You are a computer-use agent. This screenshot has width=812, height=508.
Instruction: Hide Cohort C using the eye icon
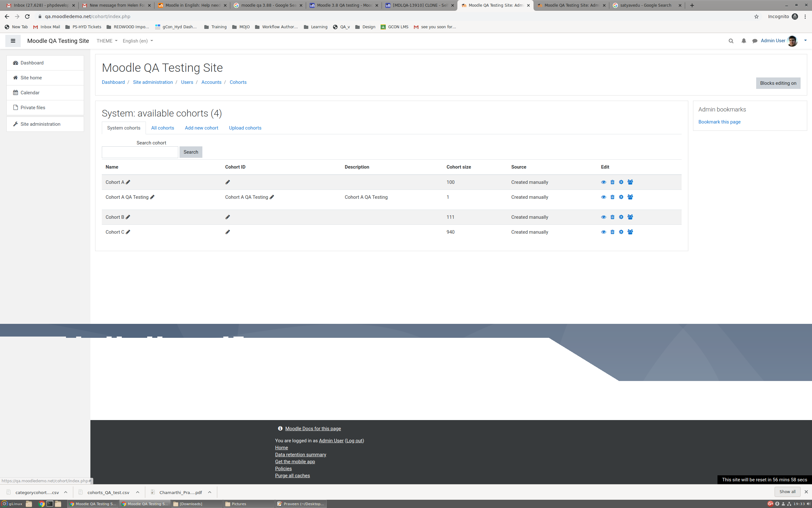pos(603,232)
